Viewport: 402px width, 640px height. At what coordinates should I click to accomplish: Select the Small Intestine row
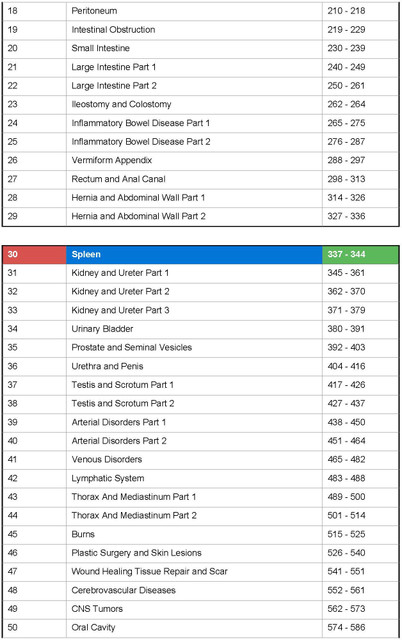point(200,49)
